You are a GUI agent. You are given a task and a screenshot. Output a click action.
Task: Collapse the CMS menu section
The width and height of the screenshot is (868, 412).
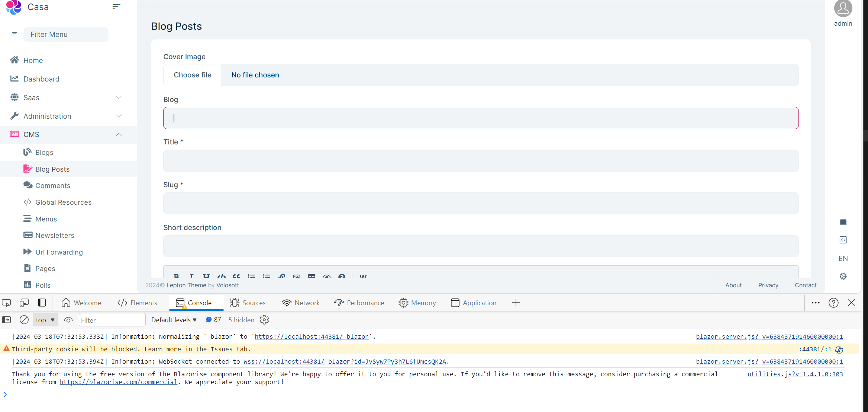(119, 134)
